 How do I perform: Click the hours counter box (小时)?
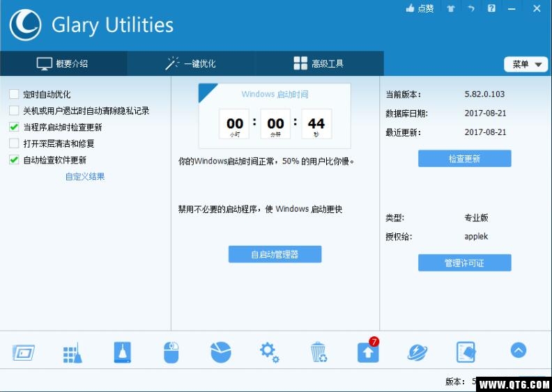[x=234, y=124]
